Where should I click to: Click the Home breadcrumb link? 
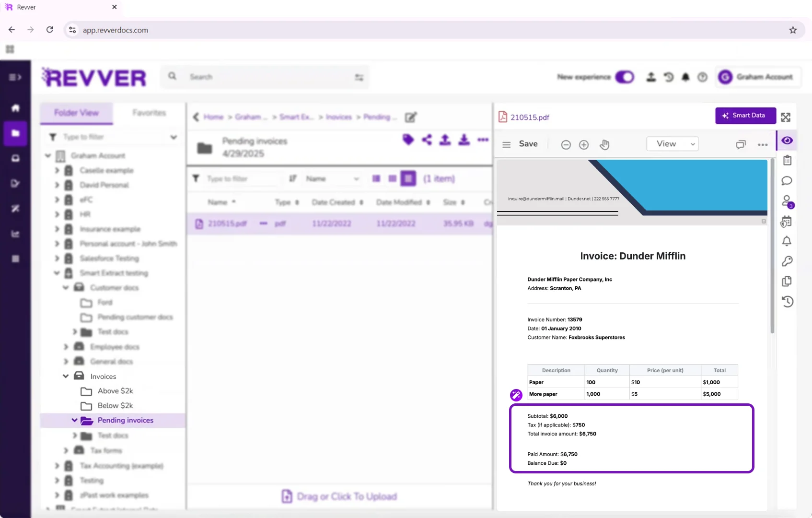(213, 117)
